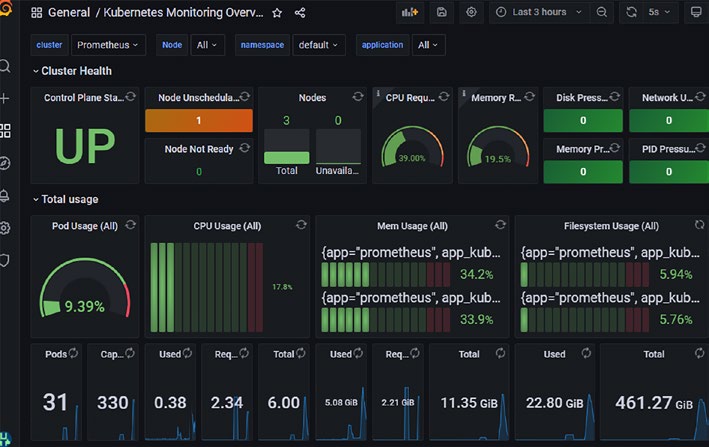Viewport: 709px width, 447px height.
Task: Open the Node Unschedulable panel title menu
Action: tap(199, 98)
